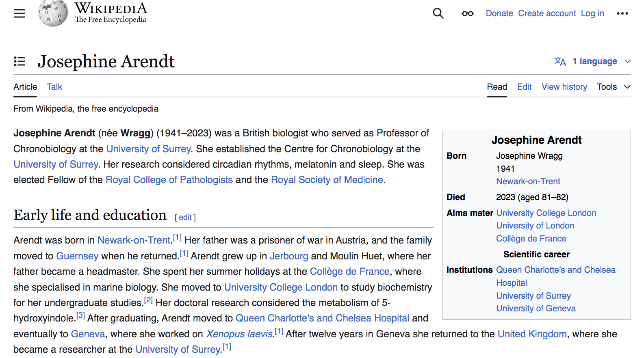Screen dimensions: 644x358
Task: Switch to the Talk tab
Action: [54, 87]
